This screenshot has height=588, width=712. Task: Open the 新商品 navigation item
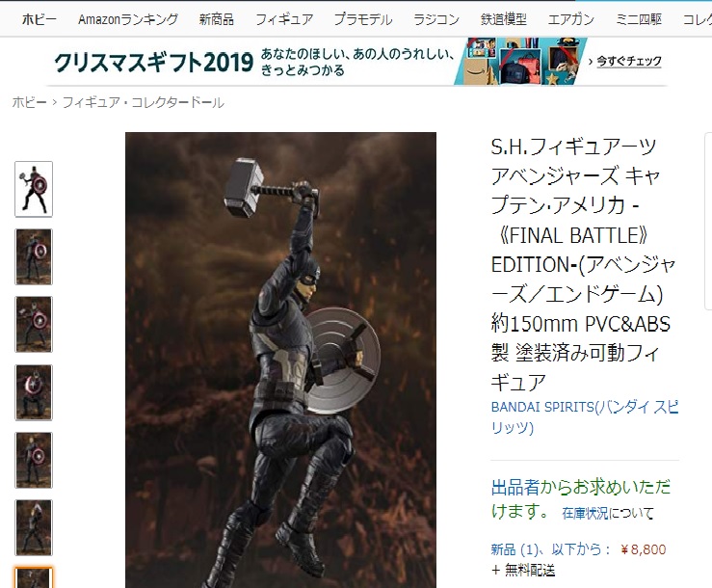point(217,19)
